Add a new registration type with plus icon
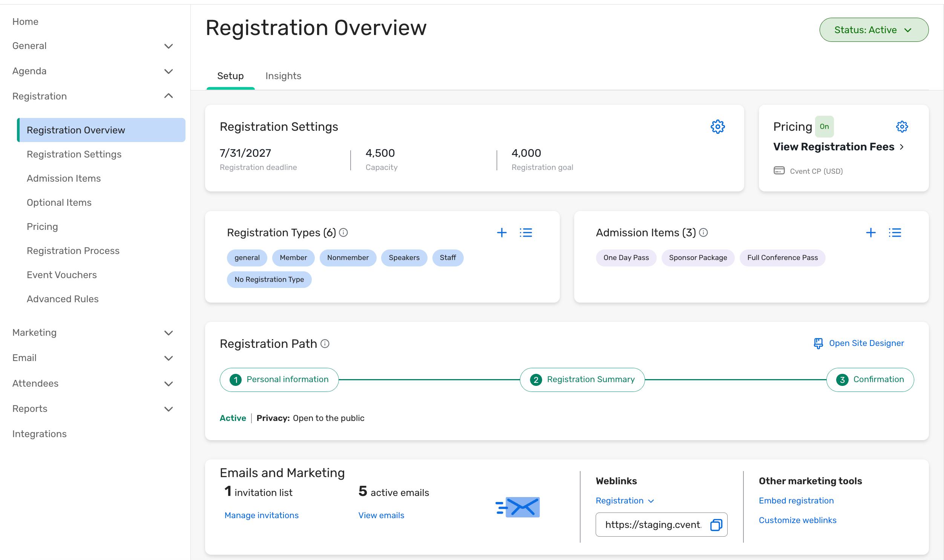The width and height of the screenshot is (944, 560). (x=501, y=233)
